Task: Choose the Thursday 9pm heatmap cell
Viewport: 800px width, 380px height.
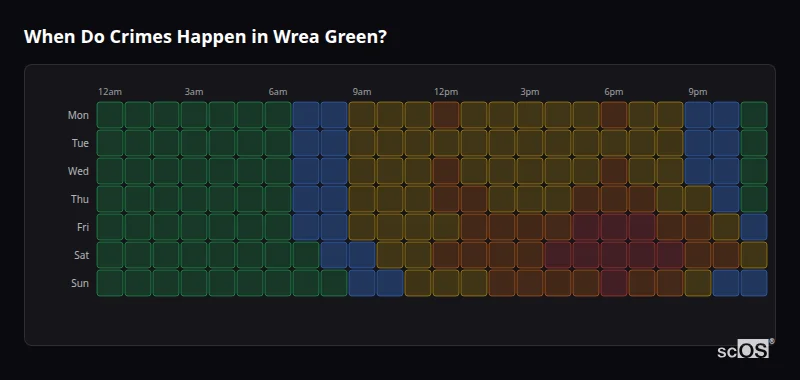Action: click(x=698, y=199)
